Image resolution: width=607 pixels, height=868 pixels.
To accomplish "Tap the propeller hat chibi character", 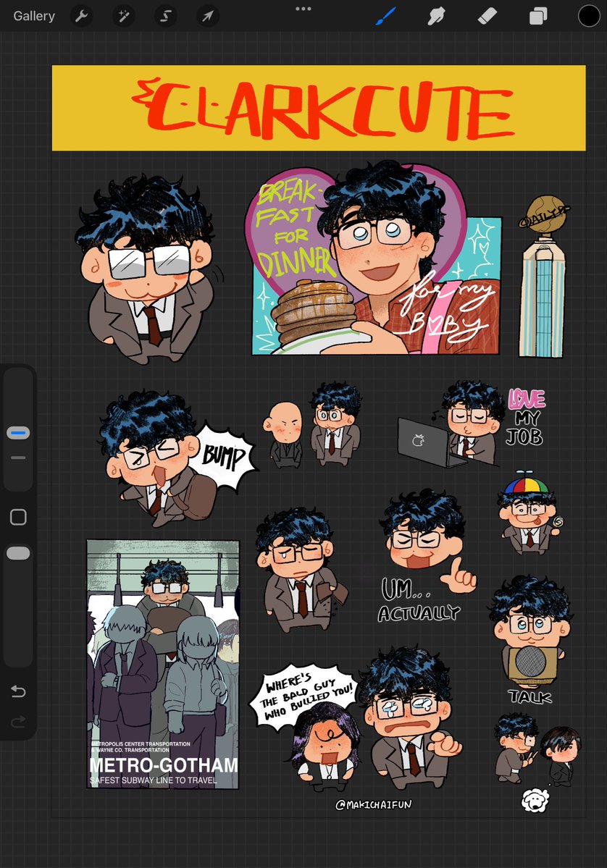I will tap(529, 513).
